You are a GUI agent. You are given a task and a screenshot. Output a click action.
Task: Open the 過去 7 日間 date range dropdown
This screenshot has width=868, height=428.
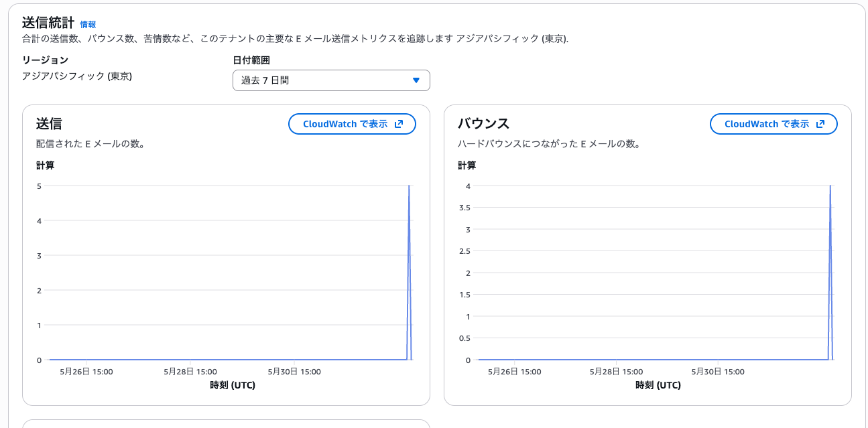pos(331,80)
